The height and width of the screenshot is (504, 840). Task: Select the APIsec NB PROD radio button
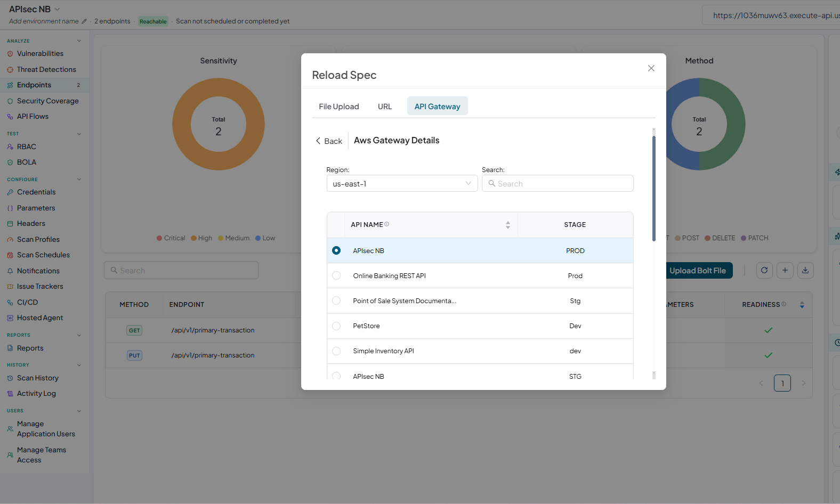(336, 250)
